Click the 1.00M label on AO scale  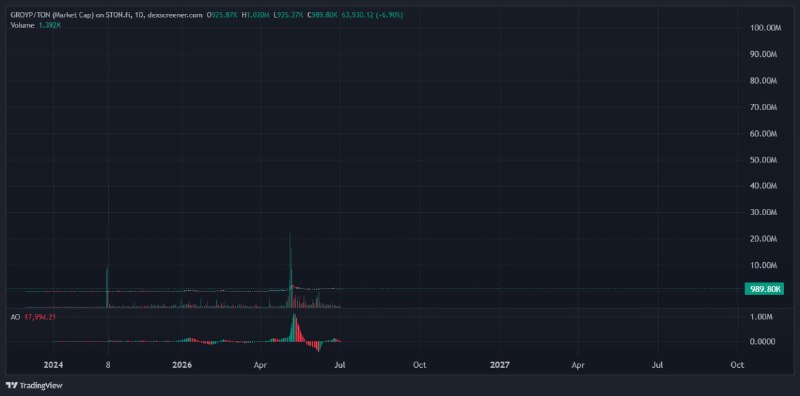pyautogui.click(x=762, y=317)
